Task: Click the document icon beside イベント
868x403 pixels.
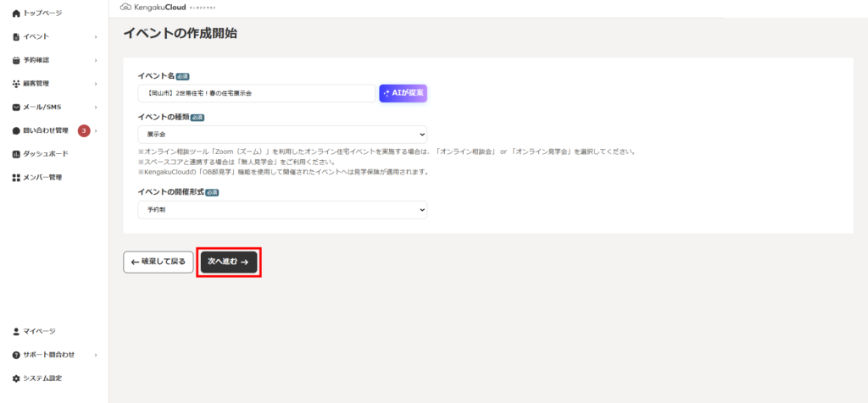Action: coord(16,37)
